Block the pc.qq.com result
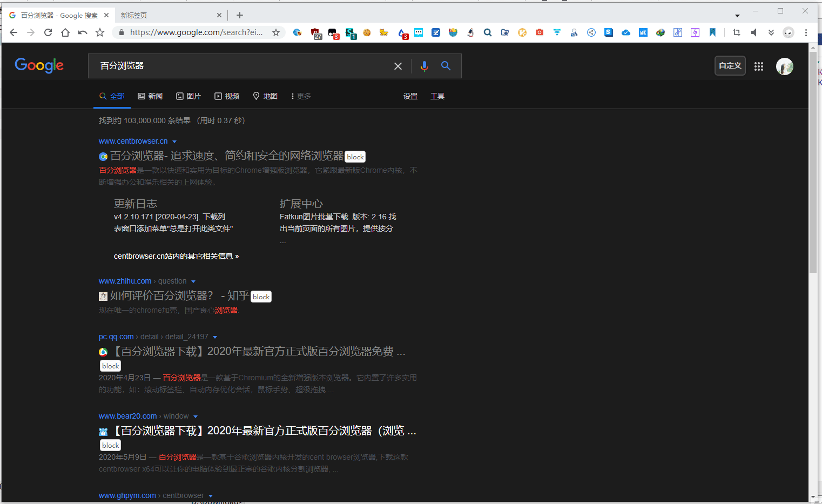 coord(111,366)
